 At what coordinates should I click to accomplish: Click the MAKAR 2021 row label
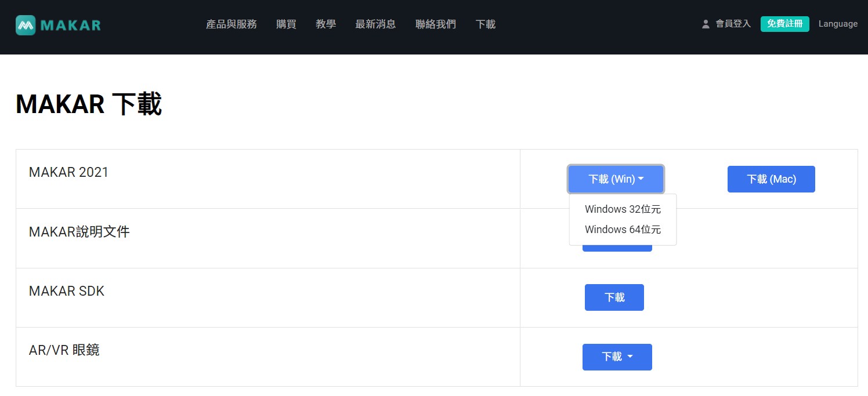(68, 172)
